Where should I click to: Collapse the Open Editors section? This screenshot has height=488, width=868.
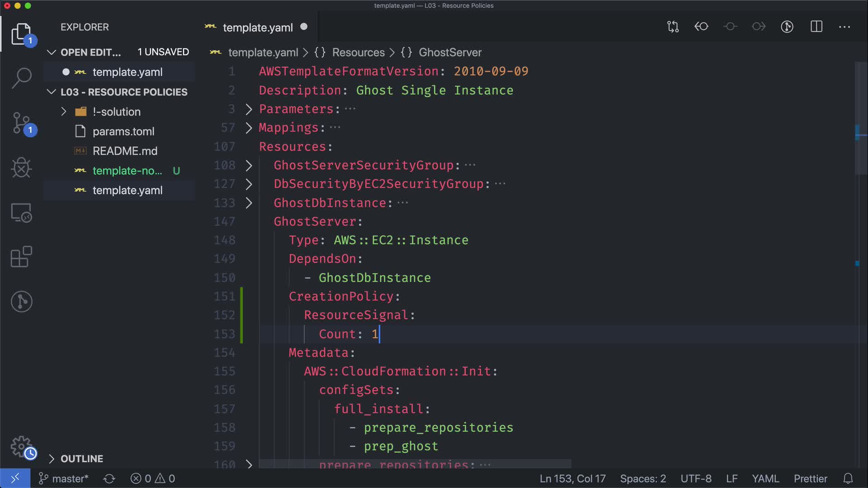pos(52,52)
